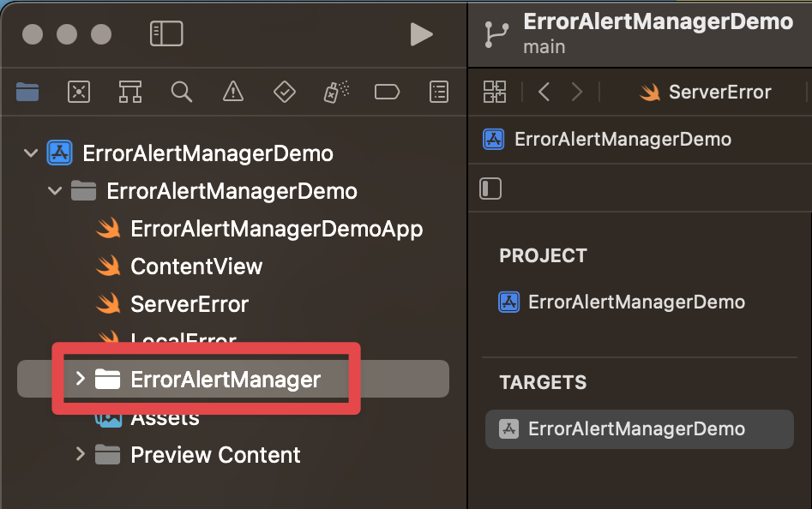The width and height of the screenshot is (812, 509).
Task: Expand the ErrorAlertManager folder
Action: [80, 379]
